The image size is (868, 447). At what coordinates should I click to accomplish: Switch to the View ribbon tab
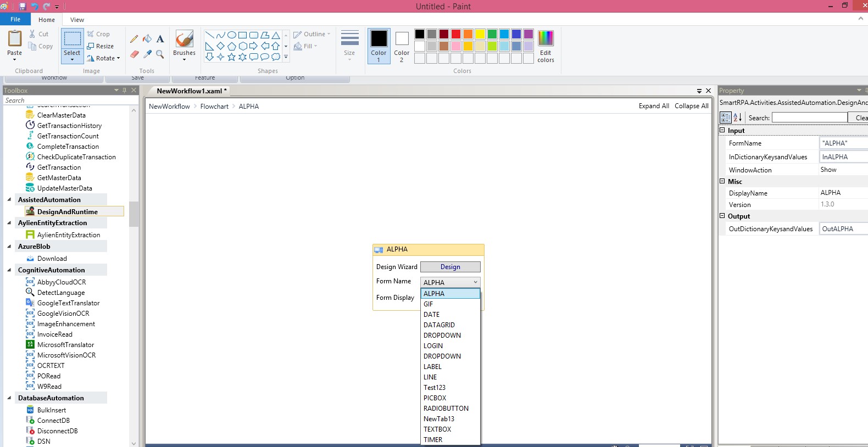coord(77,20)
